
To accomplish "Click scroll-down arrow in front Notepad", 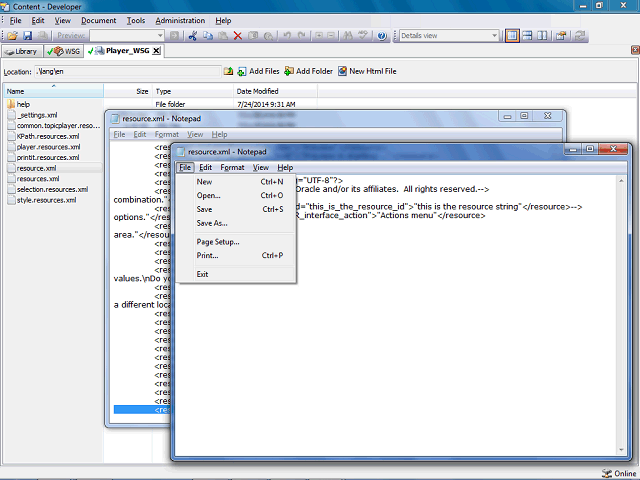I will (621, 450).
